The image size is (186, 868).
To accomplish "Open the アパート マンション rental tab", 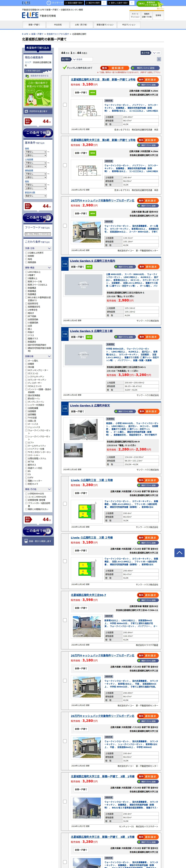I will (x=135, y=15).
